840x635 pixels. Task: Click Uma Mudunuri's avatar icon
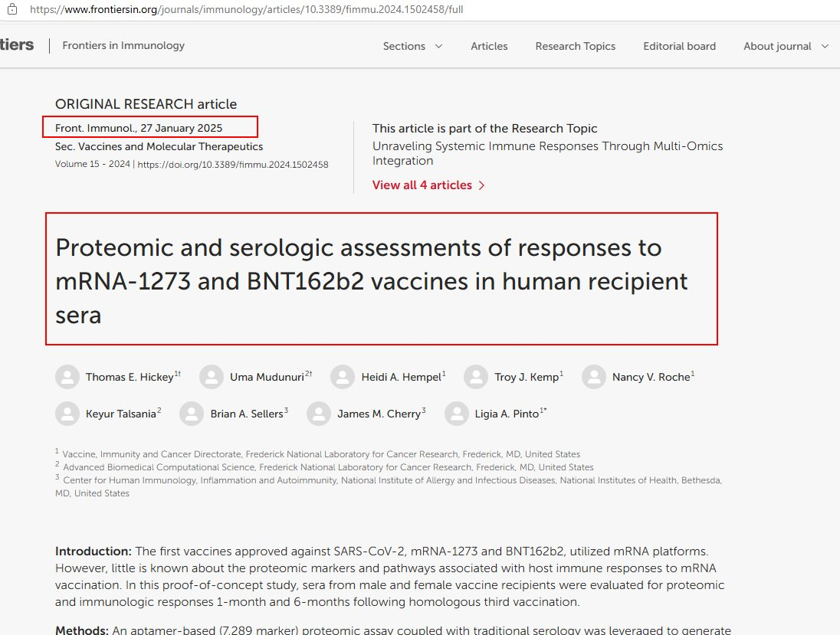pos(212,377)
